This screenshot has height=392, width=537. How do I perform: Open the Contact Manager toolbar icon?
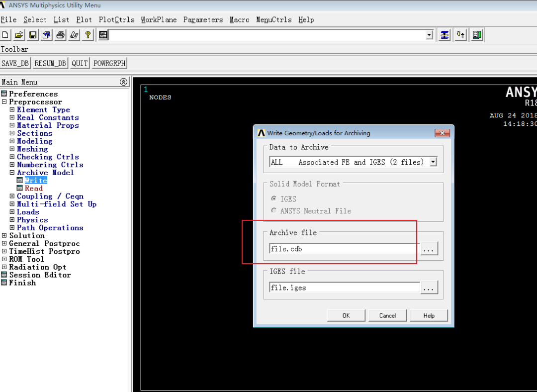tap(477, 35)
